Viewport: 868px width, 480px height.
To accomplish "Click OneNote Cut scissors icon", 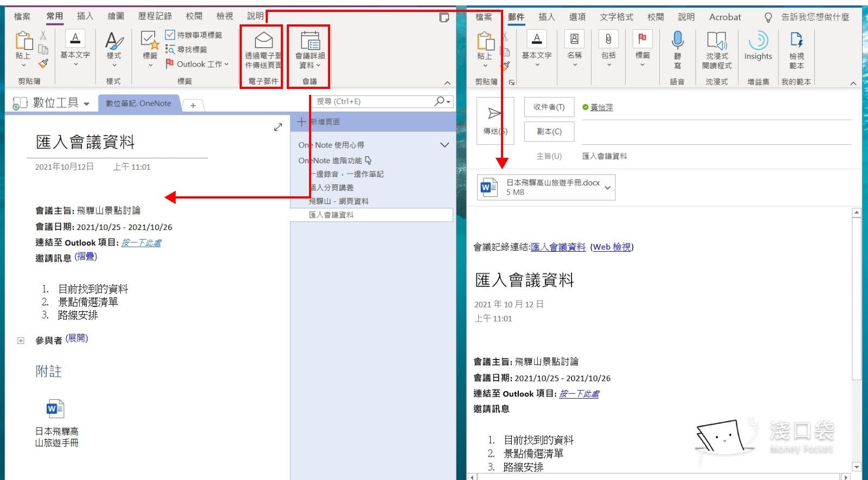I will 43,35.
